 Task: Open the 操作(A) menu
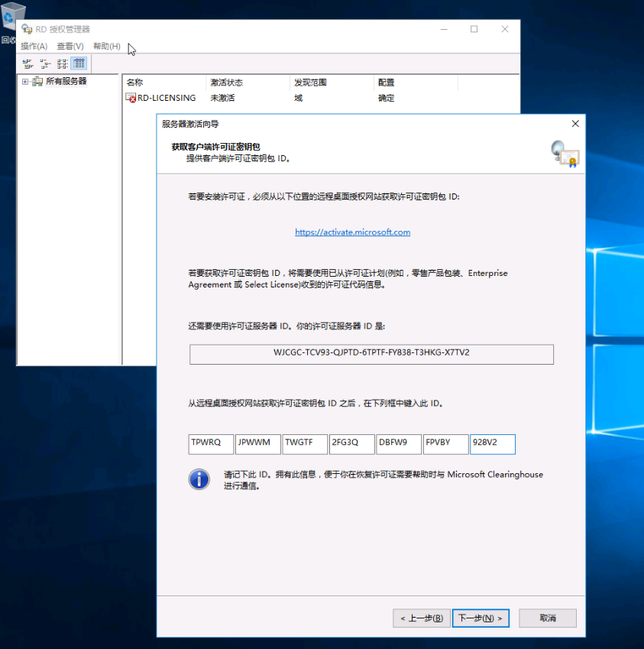point(34,47)
